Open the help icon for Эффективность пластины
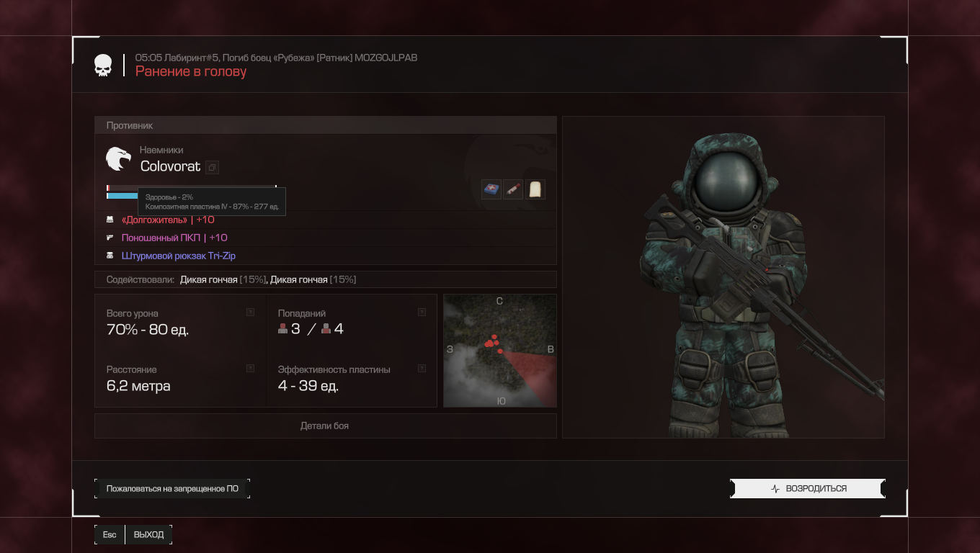Screen dimensions: 980x553 click(x=422, y=369)
